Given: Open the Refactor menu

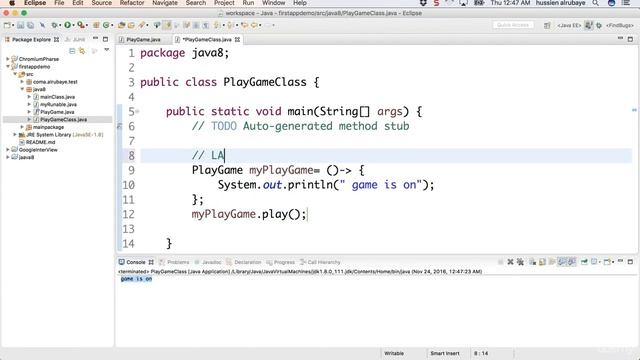Looking at the screenshot, I should tap(132, 3).
